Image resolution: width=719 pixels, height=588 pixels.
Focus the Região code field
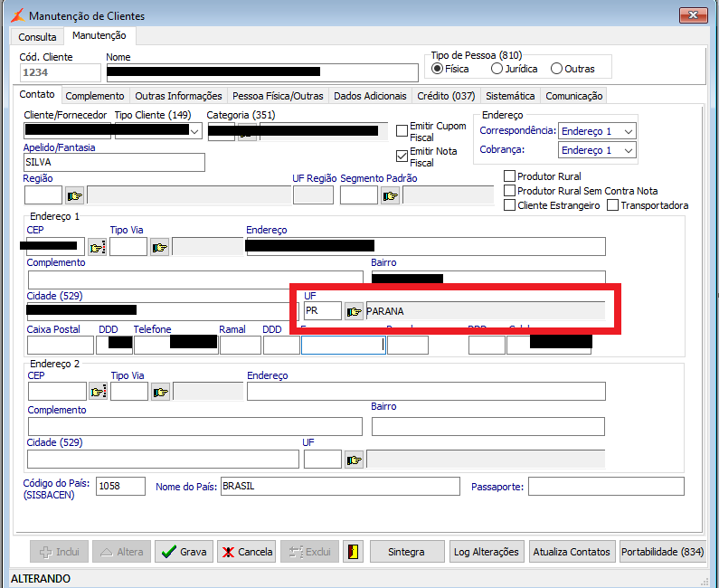43,195
